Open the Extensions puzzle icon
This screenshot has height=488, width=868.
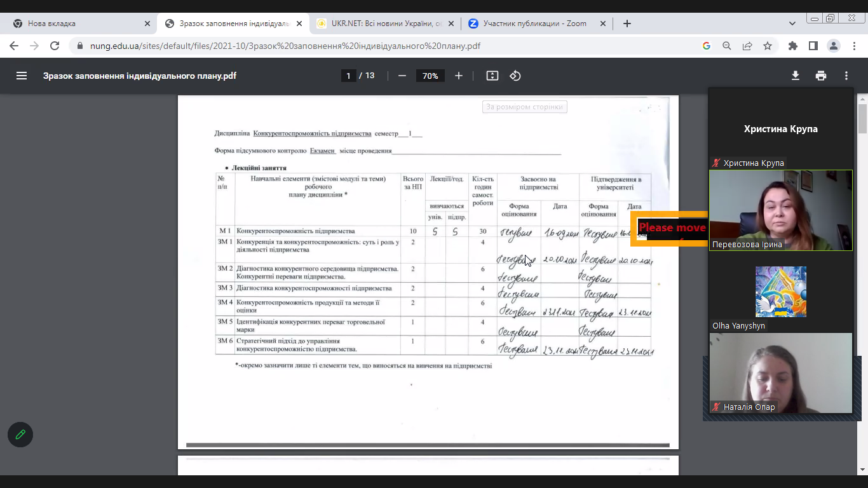tap(792, 46)
